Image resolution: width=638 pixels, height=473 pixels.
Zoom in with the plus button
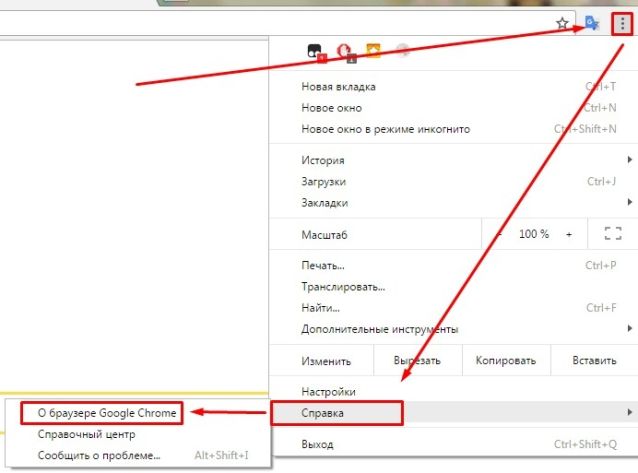click(x=569, y=234)
